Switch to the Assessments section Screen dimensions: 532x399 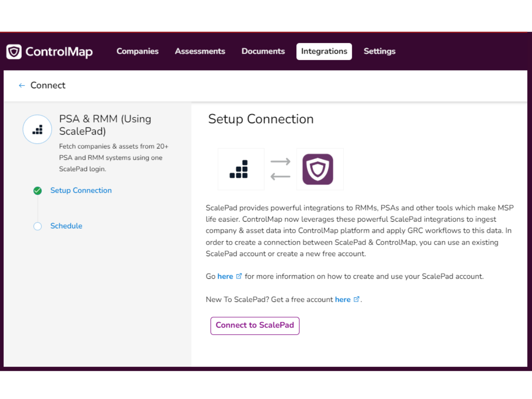point(200,51)
